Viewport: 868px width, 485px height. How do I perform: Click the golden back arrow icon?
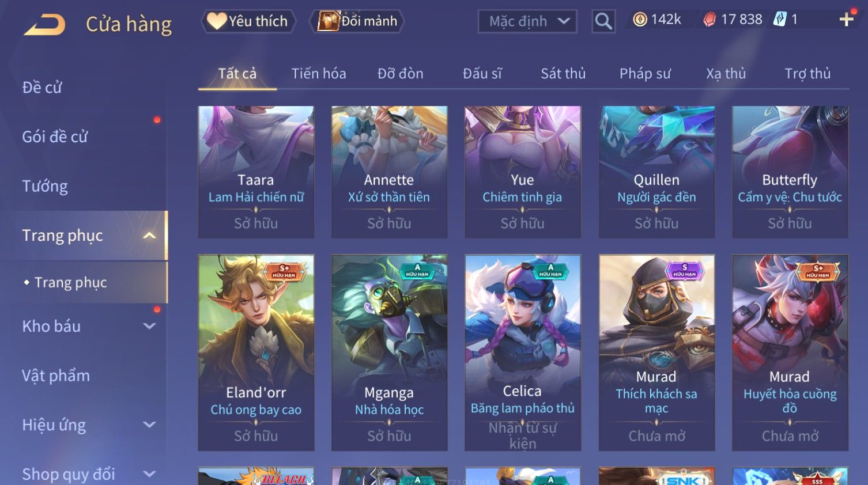pyautogui.click(x=45, y=24)
